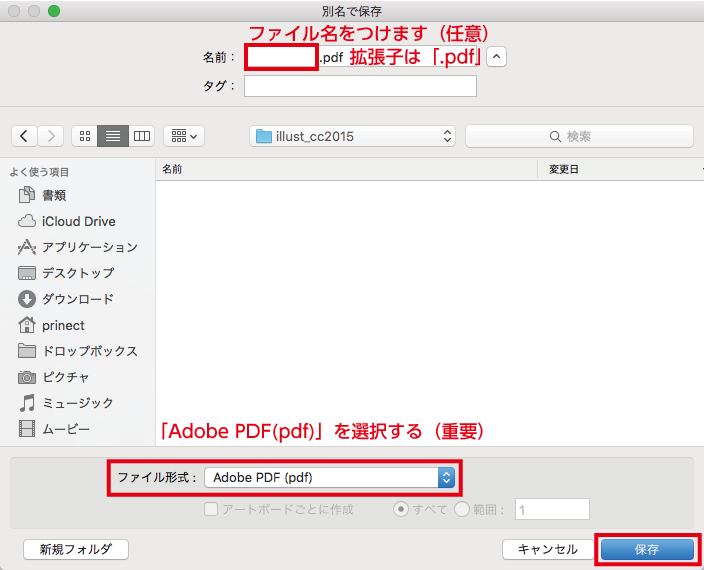Click the 保存 button

click(x=646, y=549)
